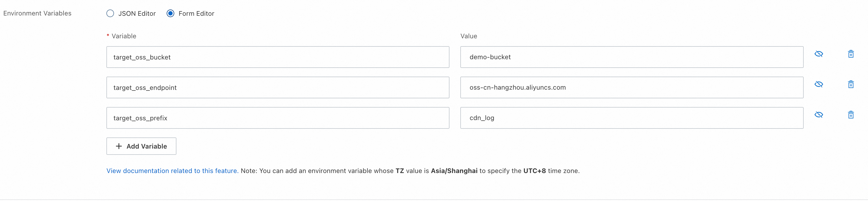Click the demo-bucket value field
This screenshot has width=868, height=201.
click(x=631, y=57)
